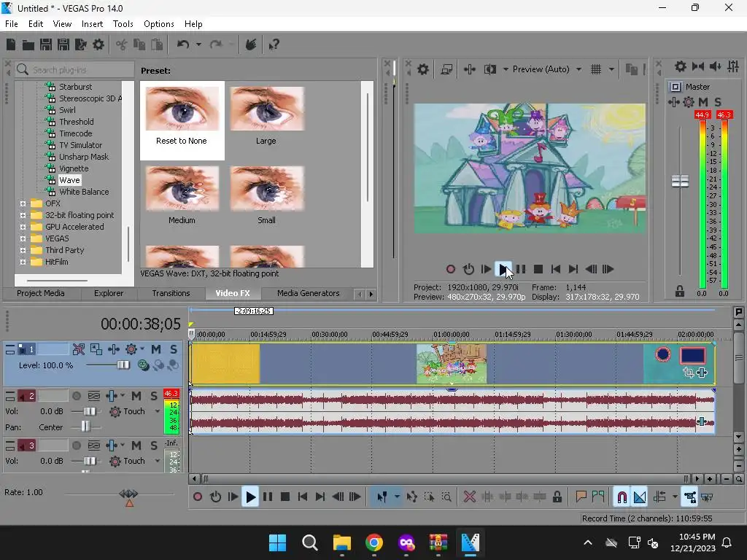Lock the master fader channels padlock
This screenshot has width=747, height=560.
680,291
